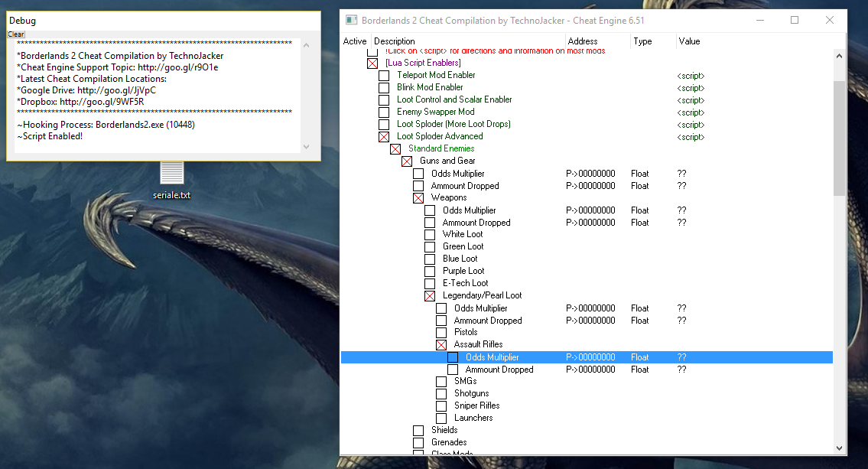
Task: Expand Pistols by ticking its checkbox
Action: point(442,333)
